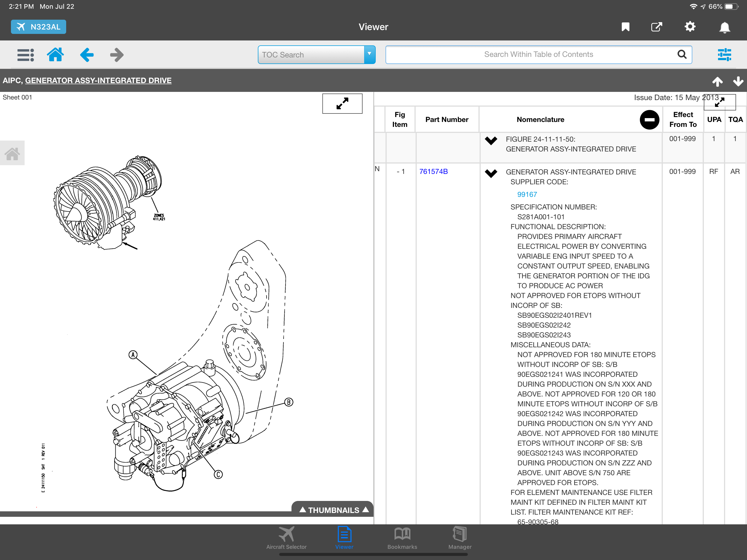The image size is (747, 560).
Task: Tap the notifications bell icon
Action: pos(724,27)
